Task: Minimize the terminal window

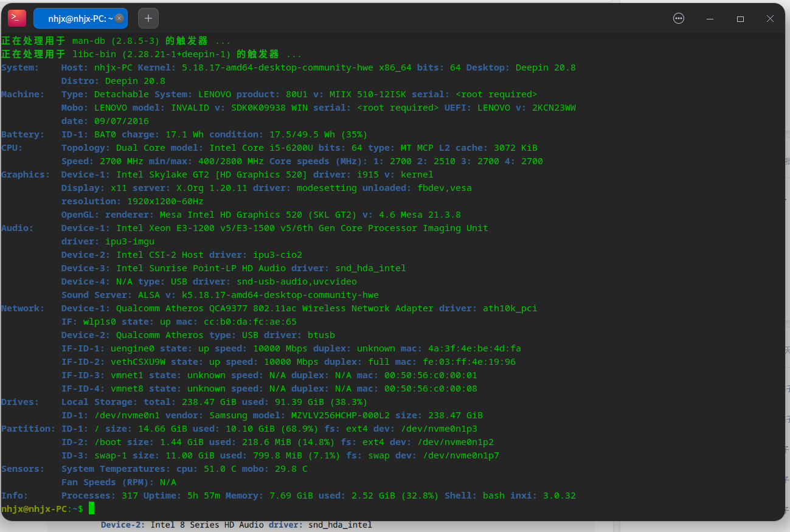Action: (710, 19)
